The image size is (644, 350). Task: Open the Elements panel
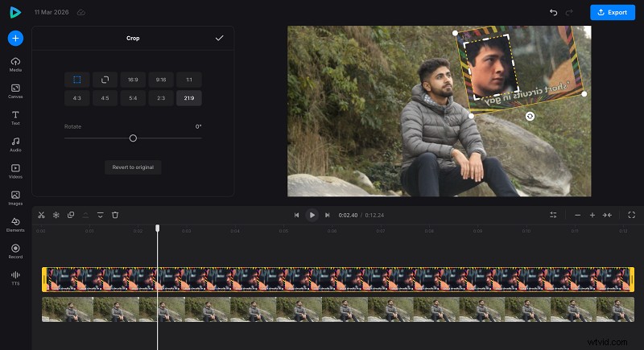click(x=15, y=224)
